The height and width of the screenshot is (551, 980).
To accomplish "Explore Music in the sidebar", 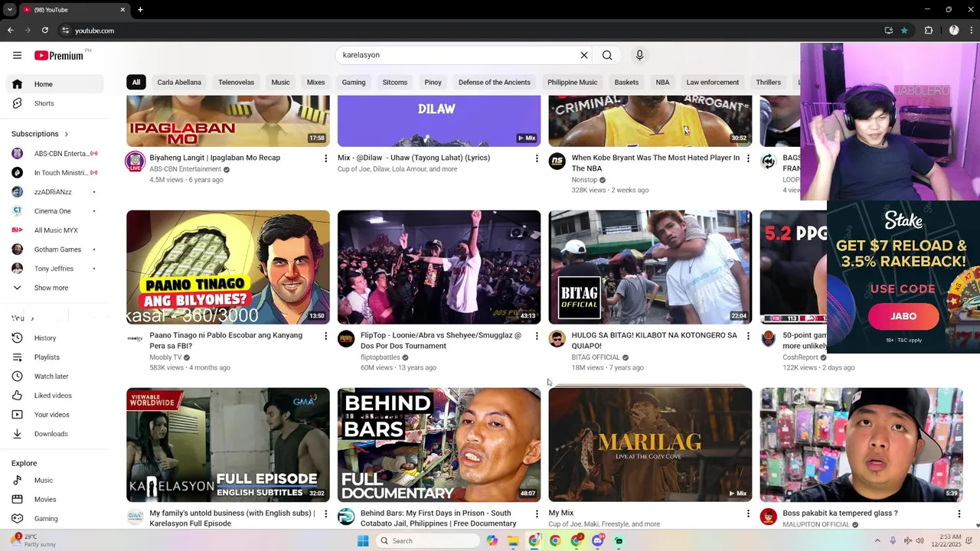I will pos(54,481).
